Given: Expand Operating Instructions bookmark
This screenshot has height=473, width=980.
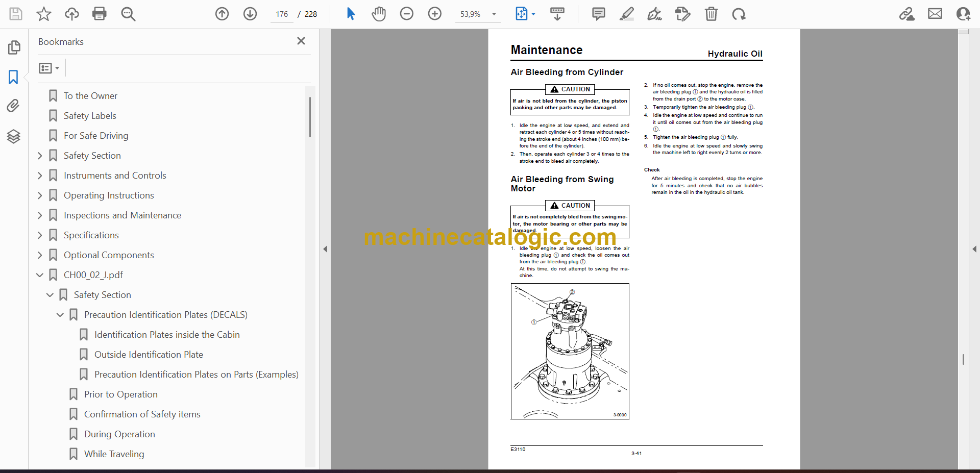Looking at the screenshot, I should [40, 195].
